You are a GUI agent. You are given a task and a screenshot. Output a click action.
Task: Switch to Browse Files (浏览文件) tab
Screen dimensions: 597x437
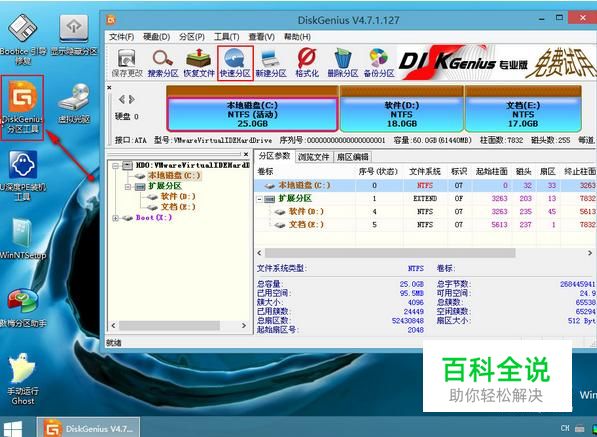point(314,157)
